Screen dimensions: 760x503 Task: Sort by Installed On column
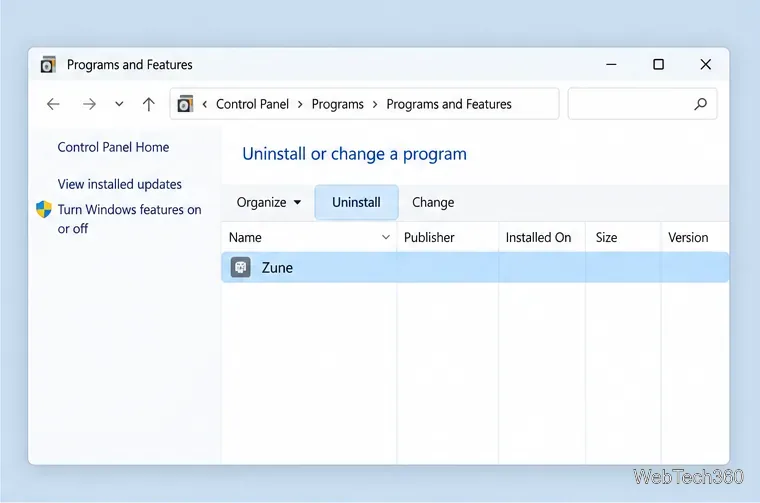pos(542,237)
